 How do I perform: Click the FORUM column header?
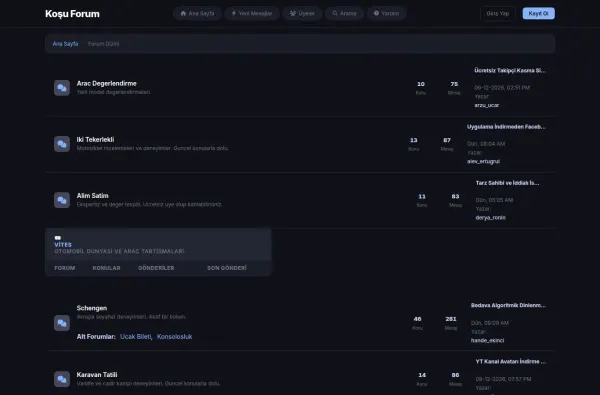click(65, 268)
